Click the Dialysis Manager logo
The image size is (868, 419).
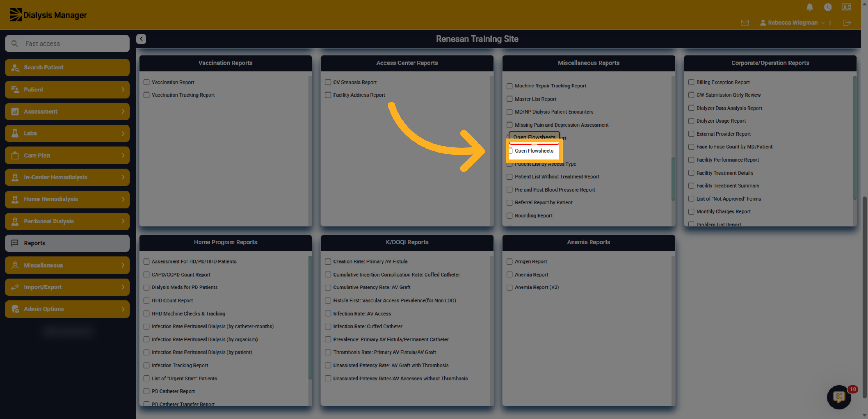click(48, 15)
